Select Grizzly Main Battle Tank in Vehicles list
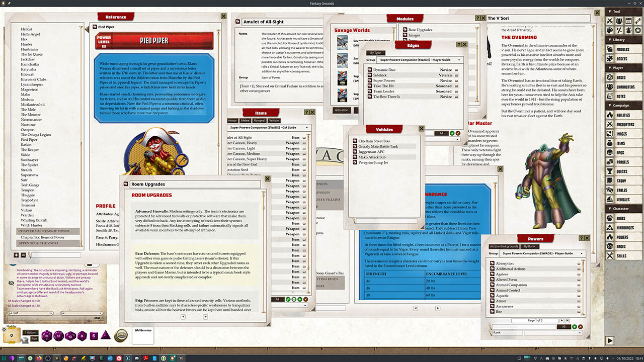 click(378, 146)
